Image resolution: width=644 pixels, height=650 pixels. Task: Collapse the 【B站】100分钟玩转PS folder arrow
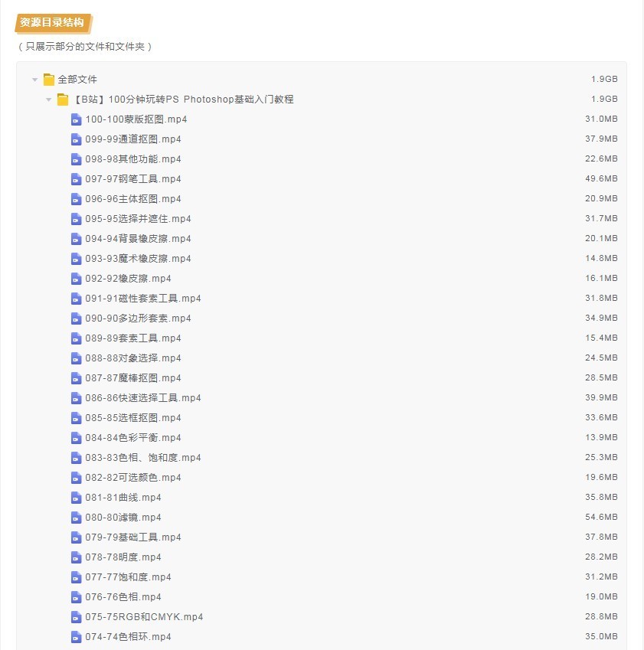click(x=48, y=100)
